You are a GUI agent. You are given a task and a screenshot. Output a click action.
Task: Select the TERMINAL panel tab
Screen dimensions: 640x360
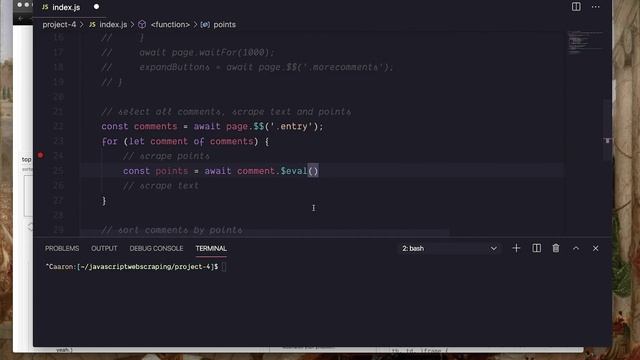211,249
